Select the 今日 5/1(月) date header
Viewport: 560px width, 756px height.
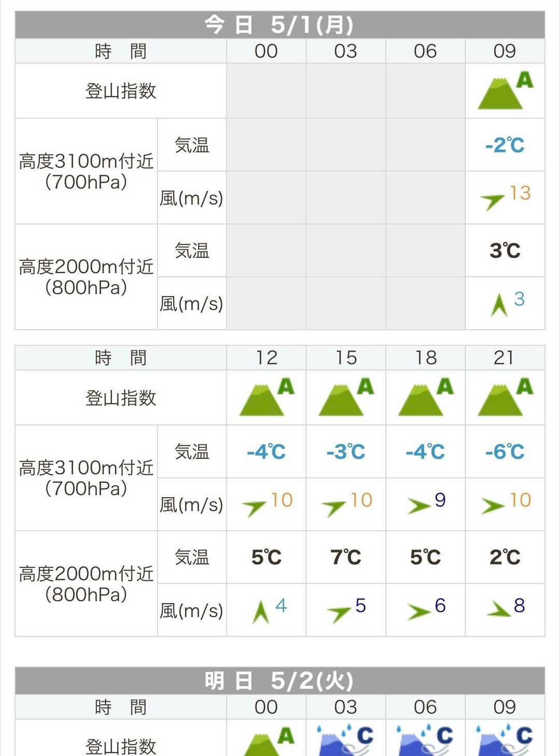pos(279,25)
